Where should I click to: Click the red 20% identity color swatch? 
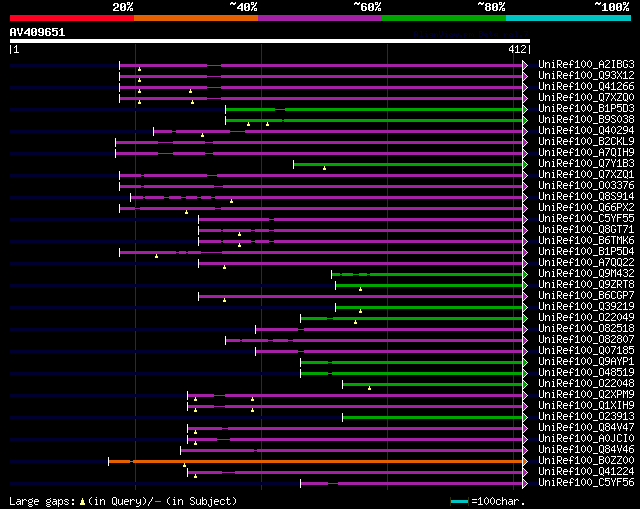point(72,18)
